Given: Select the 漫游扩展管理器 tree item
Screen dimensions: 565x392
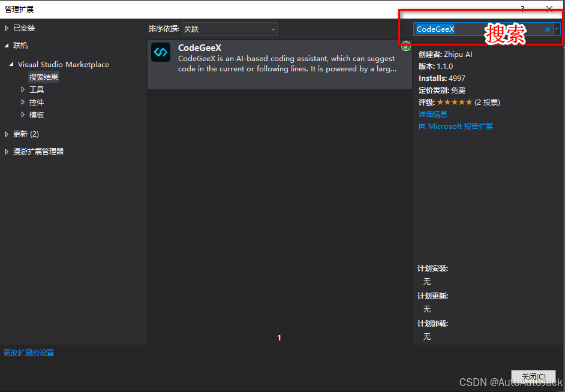Looking at the screenshot, I should (x=38, y=152).
